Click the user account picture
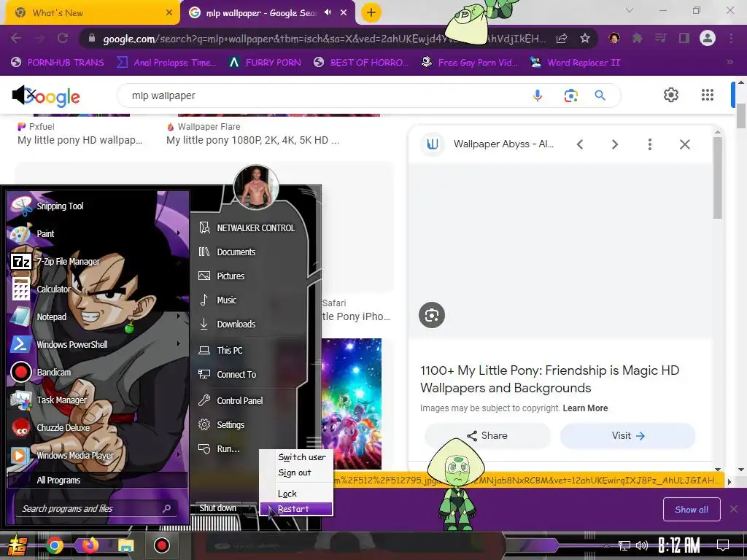This screenshot has width=747, height=560. point(256,187)
